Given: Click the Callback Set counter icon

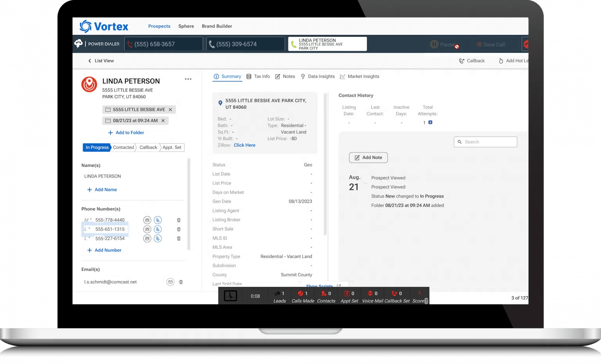Looking at the screenshot, I should (x=394, y=294).
